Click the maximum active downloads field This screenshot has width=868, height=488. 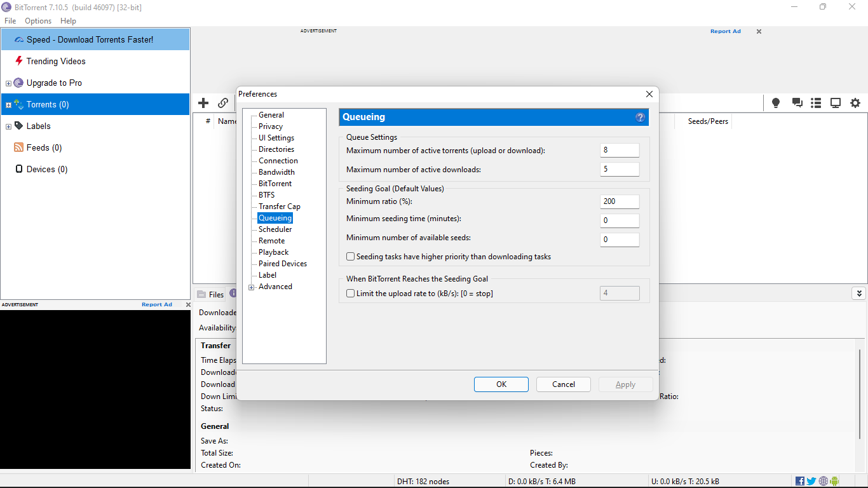click(x=620, y=170)
